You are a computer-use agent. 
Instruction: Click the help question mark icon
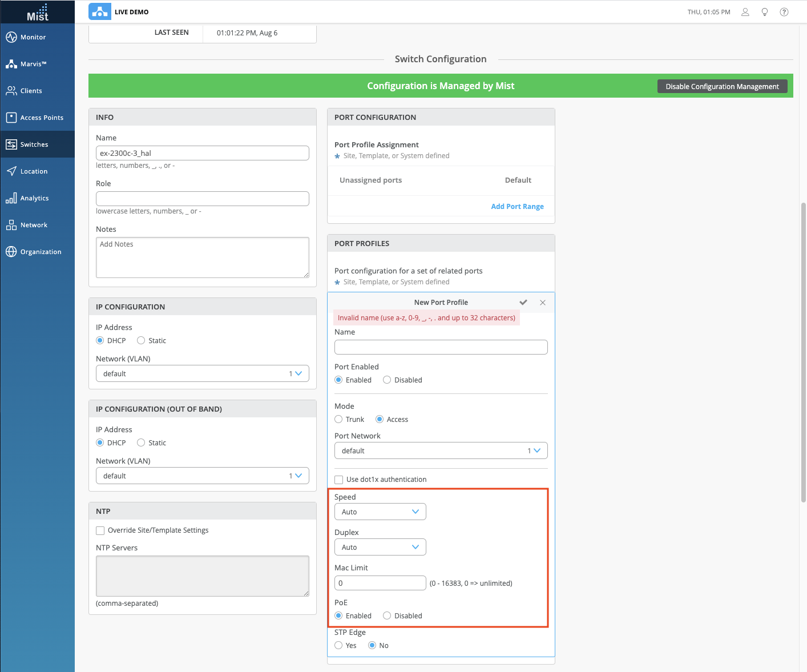point(784,12)
